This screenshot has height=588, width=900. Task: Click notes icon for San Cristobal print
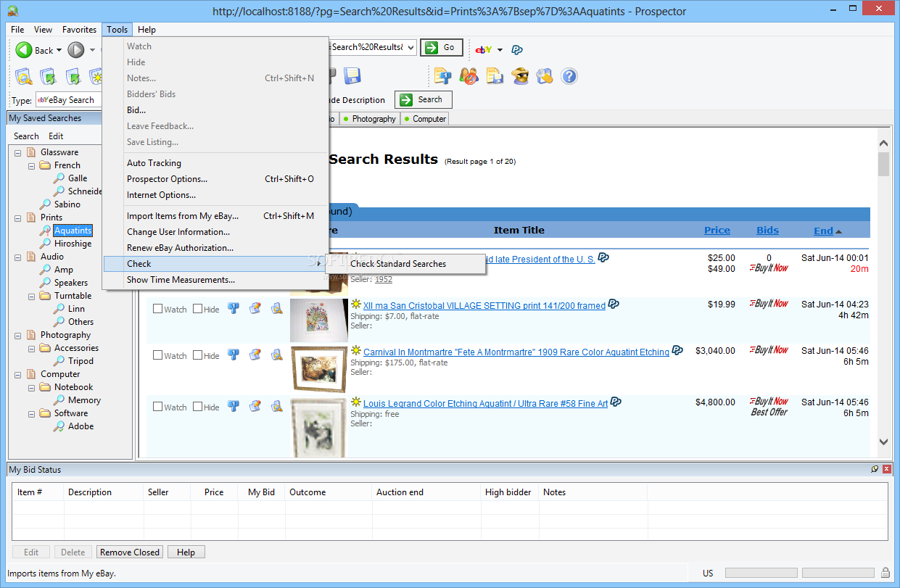255,308
